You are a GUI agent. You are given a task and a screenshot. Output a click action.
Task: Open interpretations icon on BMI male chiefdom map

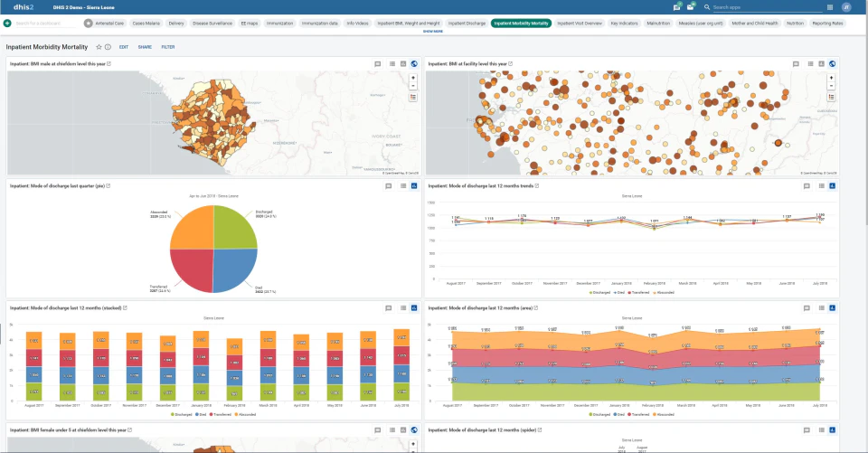377,64
